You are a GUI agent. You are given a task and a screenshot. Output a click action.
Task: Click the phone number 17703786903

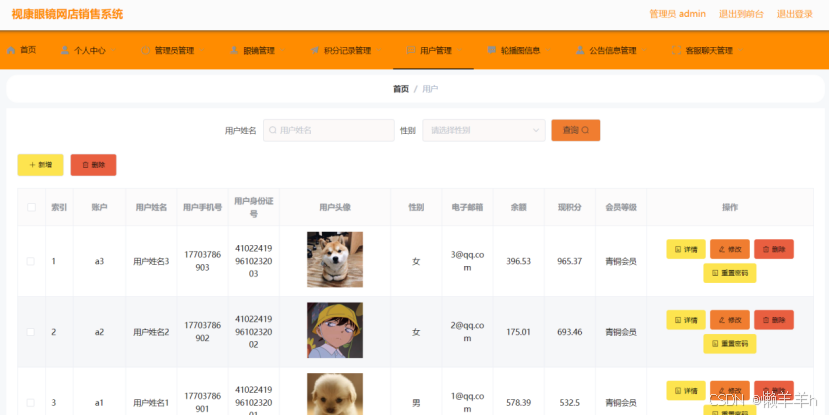pyautogui.click(x=202, y=261)
